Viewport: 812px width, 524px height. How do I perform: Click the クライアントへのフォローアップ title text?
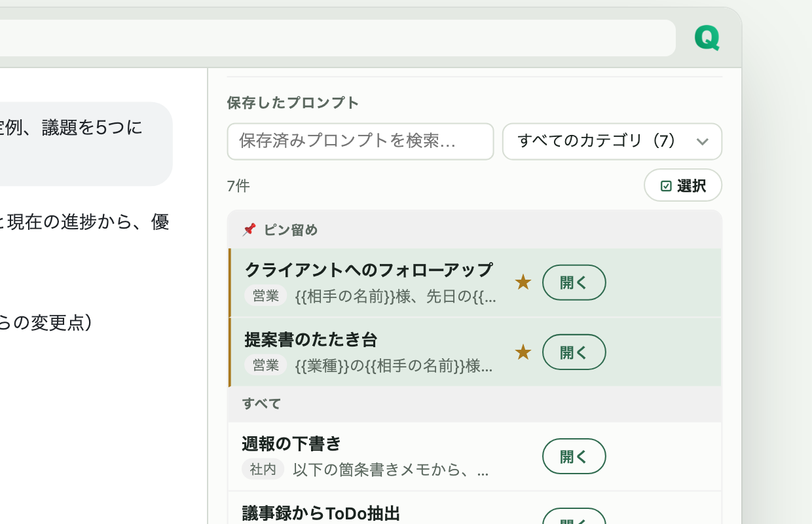point(369,269)
